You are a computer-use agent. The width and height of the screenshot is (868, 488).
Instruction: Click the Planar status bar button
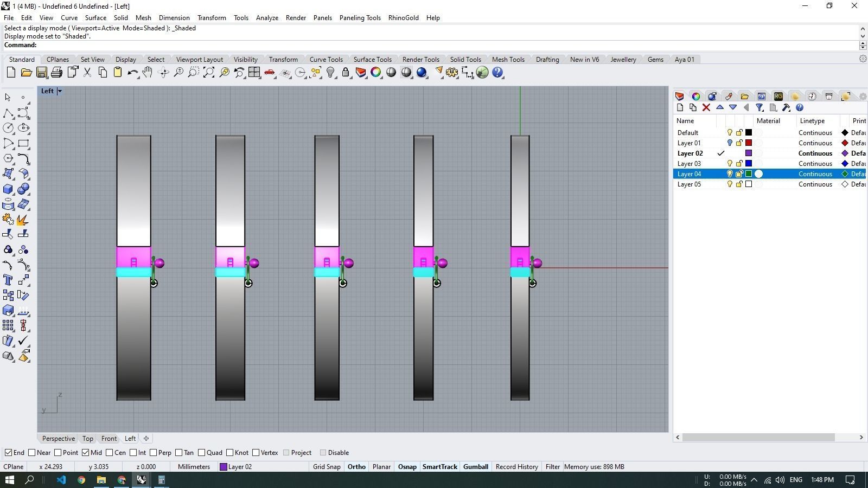[x=381, y=467]
